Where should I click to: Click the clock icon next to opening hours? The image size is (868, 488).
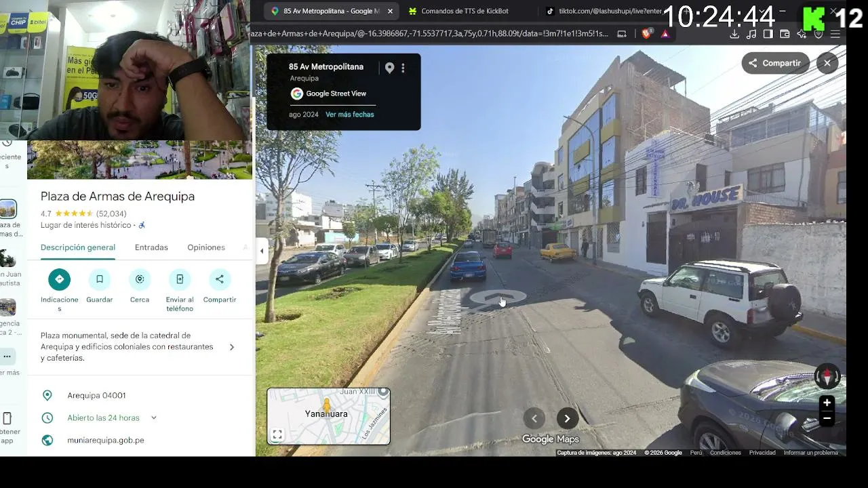pos(47,418)
